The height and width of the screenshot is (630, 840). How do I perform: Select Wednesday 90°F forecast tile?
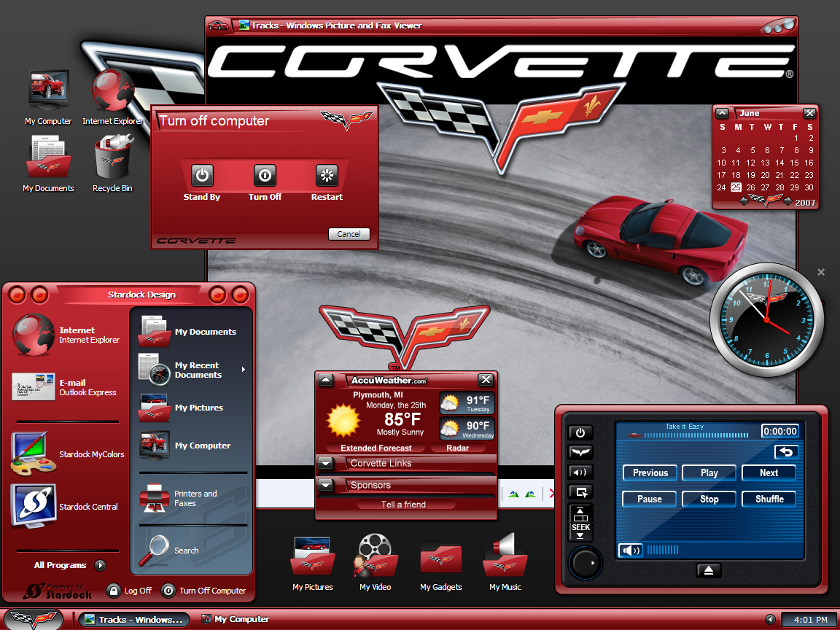(x=467, y=429)
